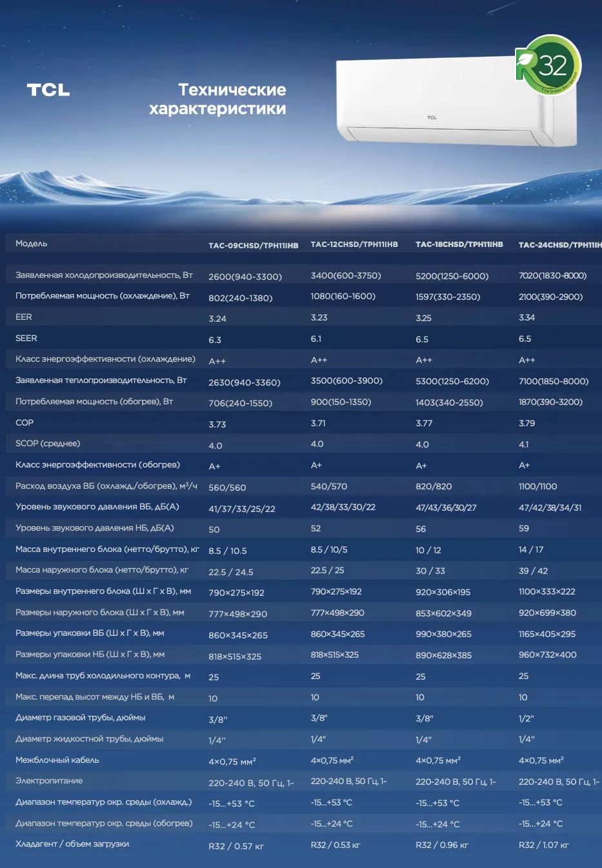The height and width of the screenshot is (868, 602).
Task: Click 'Уровень звукового давления НБ, дБ(А)' label
Action: coord(95,528)
